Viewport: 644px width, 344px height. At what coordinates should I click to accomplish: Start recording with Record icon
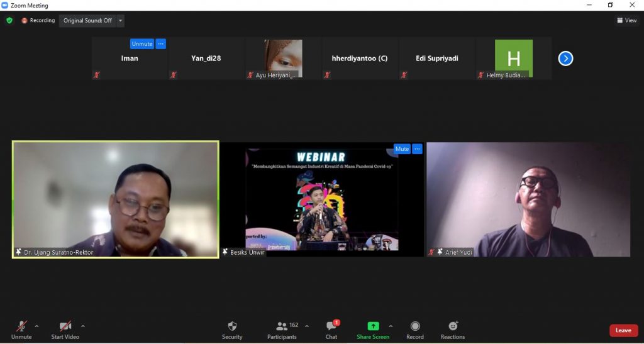(415, 326)
